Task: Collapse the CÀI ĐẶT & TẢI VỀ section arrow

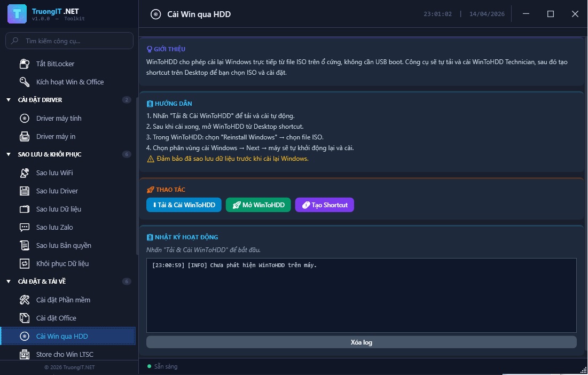Action: coord(9,282)
